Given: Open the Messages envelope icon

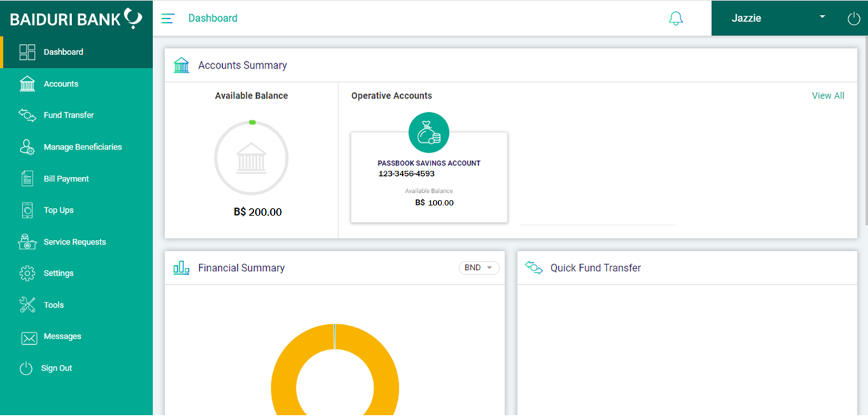Looking at the screenshot, I should pyautogui.click(x=27, y=336).
